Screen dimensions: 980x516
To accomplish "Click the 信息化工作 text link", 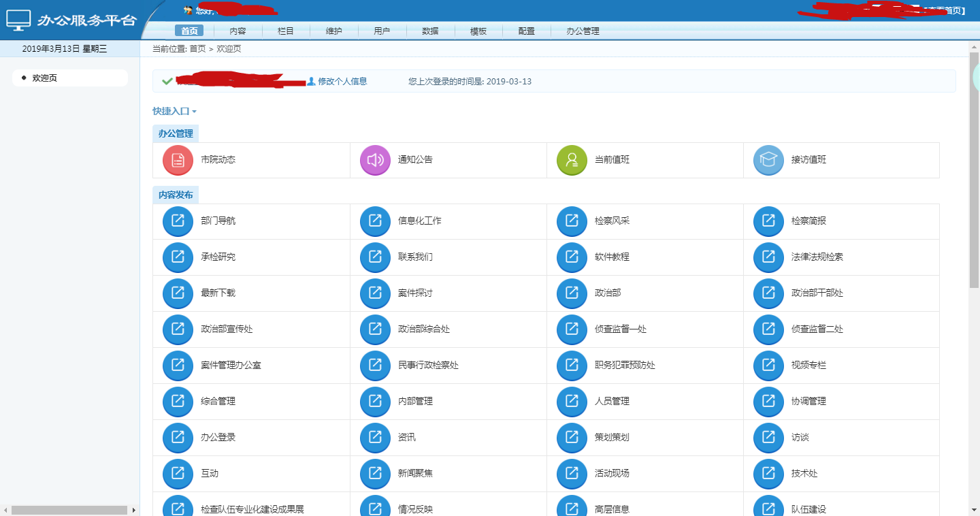I will (419, 221).
